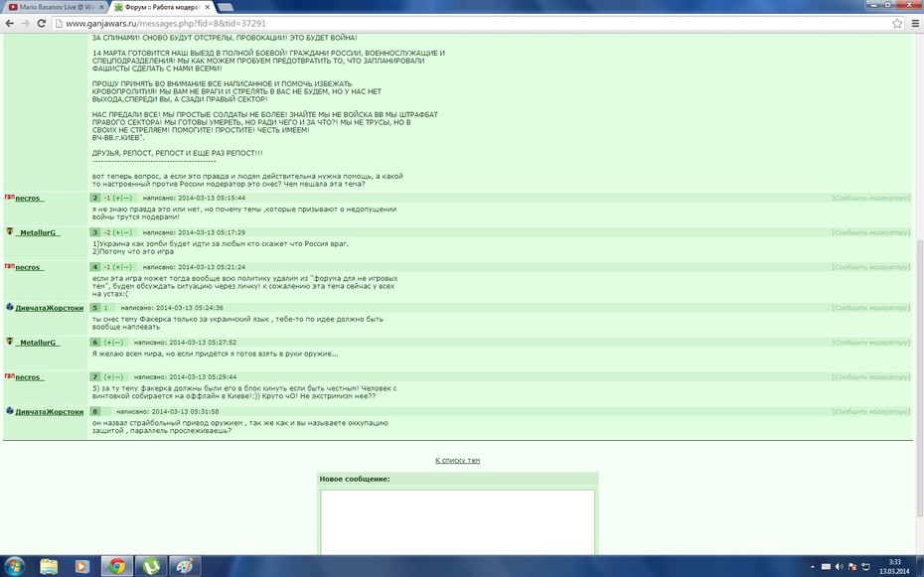This screenshot has width=924, height=577.
Task: Bookmark this page with the star icon
Action: (x=897, y=24)
